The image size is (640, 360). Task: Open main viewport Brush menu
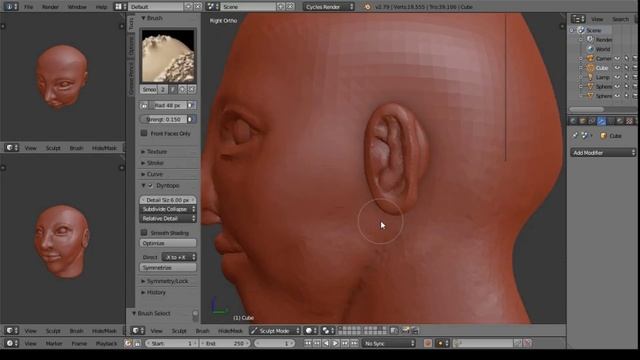click(x=202, y=331)
